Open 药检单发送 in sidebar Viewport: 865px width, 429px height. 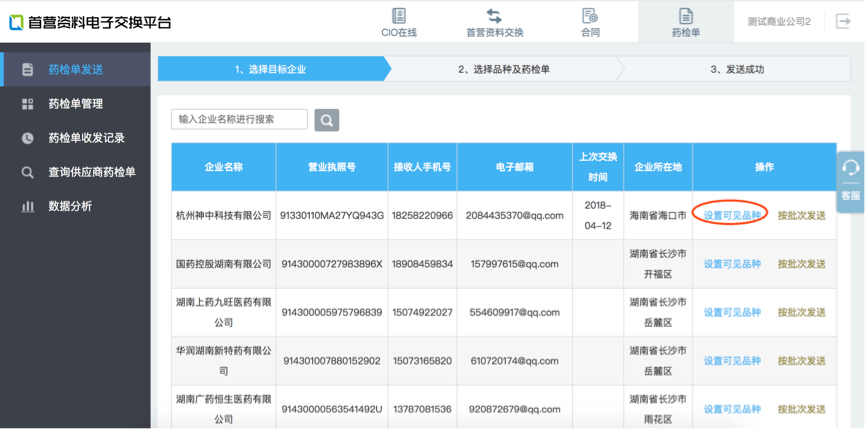(75, 69)
